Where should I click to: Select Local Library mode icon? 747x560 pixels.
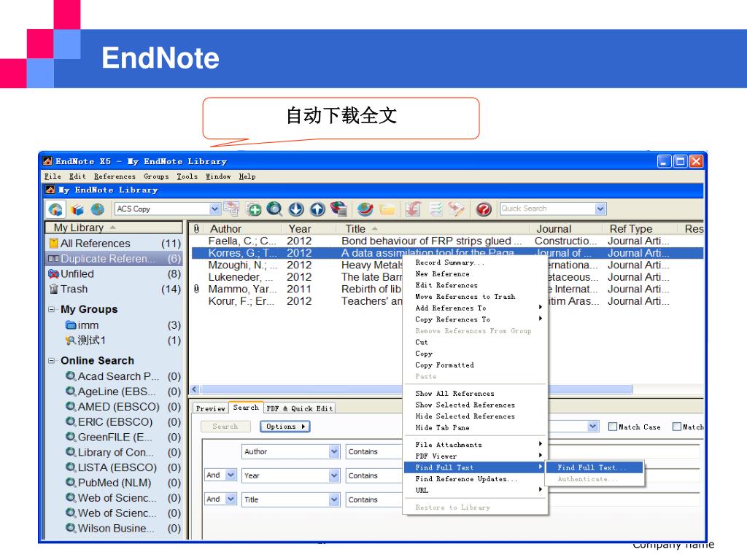pos(77,209)
